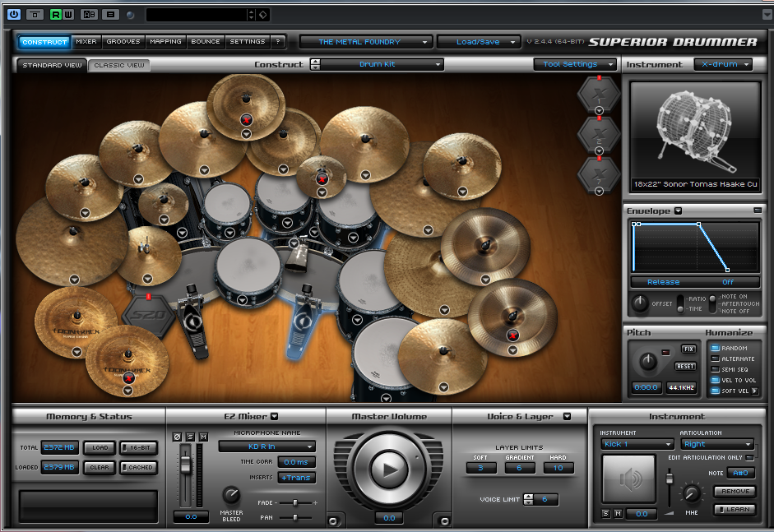Click the large master play button

pyautogui.click(x=389, y=470)
